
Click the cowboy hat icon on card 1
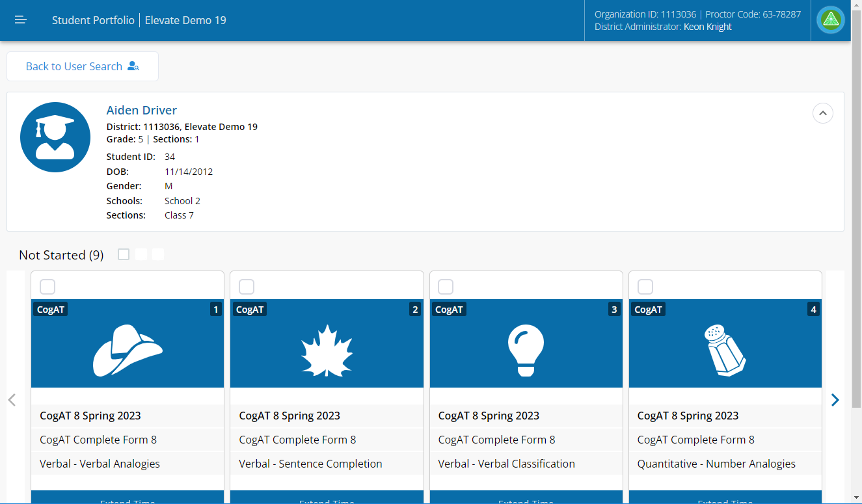tap(128, 351)
